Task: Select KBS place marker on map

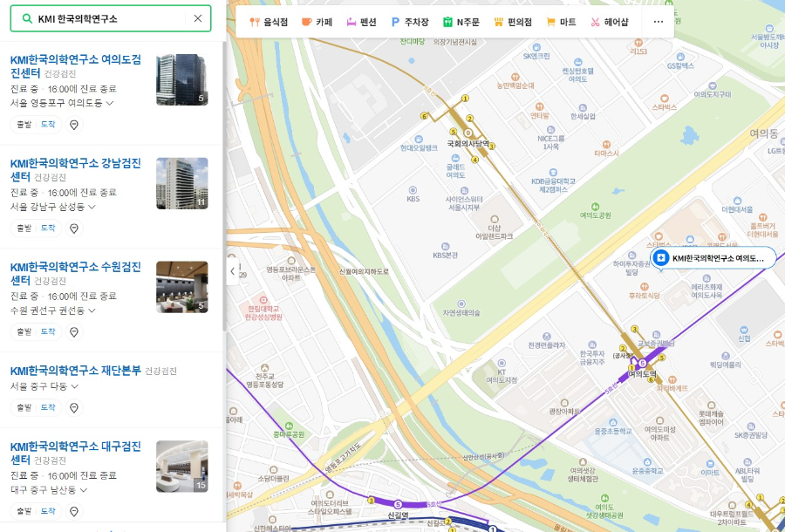Action: point(413,194)
